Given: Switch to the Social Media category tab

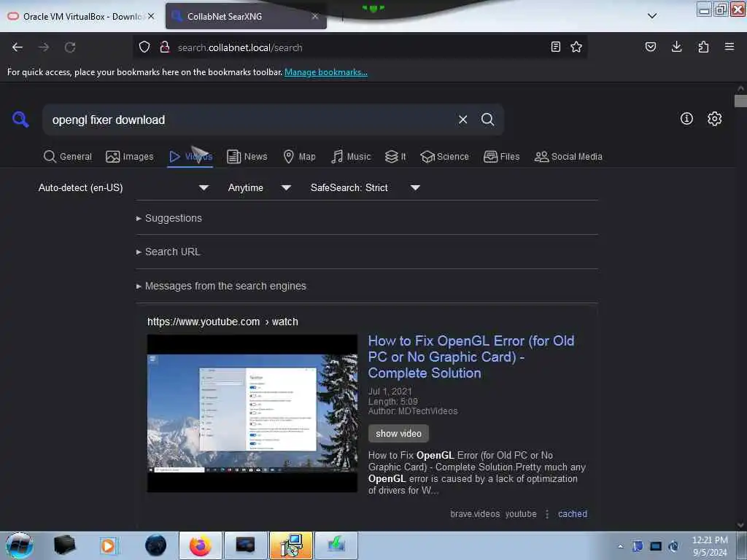Looking at the screenshot, I should tap(568, 157).
